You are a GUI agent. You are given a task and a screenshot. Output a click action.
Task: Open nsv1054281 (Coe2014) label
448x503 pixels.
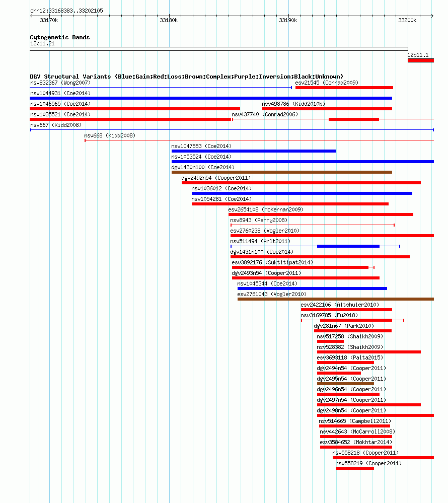[221, 199]
